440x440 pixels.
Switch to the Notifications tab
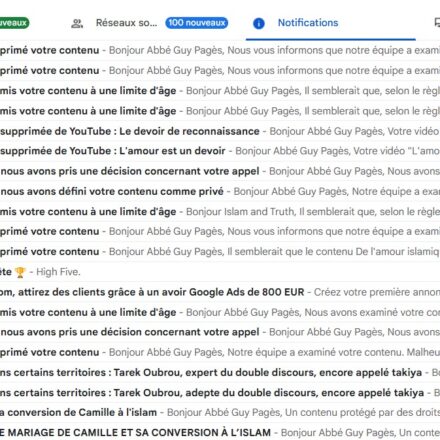331,23
